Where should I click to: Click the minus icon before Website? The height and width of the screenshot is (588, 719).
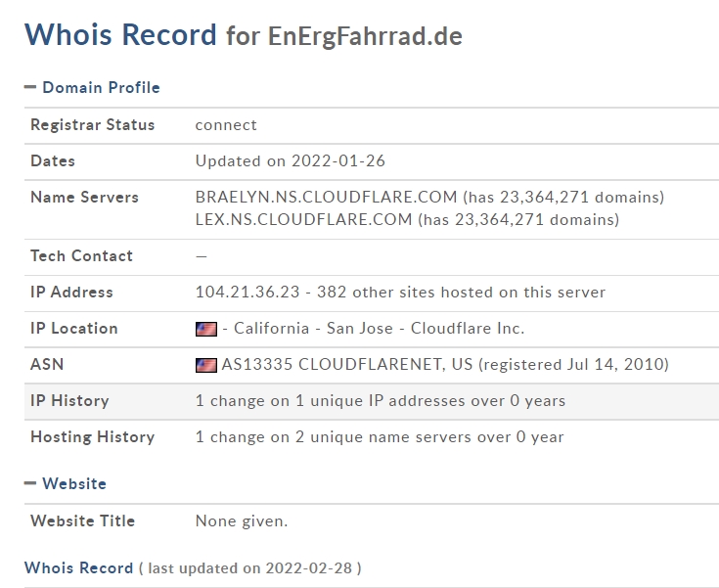pos(30,483)
